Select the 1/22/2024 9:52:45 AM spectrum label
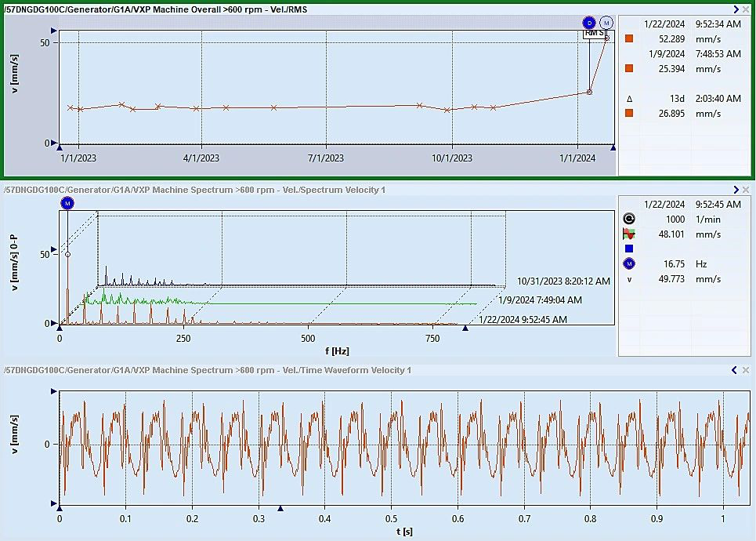756x541 pixels. tap(523, 319)
